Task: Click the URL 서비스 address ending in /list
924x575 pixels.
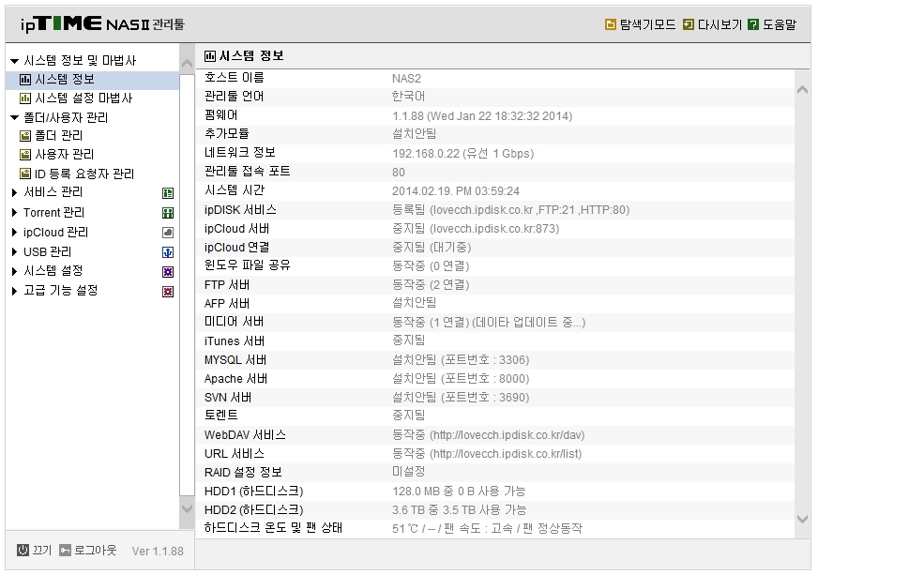Action: (x=506, y=454)
